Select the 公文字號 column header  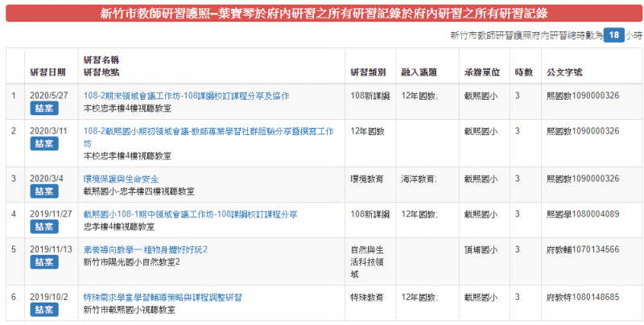click(564, 72)
